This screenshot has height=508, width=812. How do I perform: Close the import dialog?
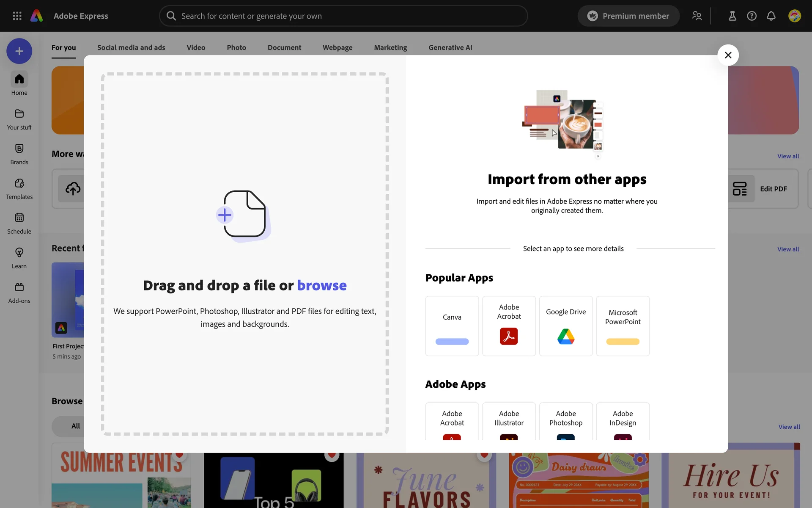tap(728, 55)
